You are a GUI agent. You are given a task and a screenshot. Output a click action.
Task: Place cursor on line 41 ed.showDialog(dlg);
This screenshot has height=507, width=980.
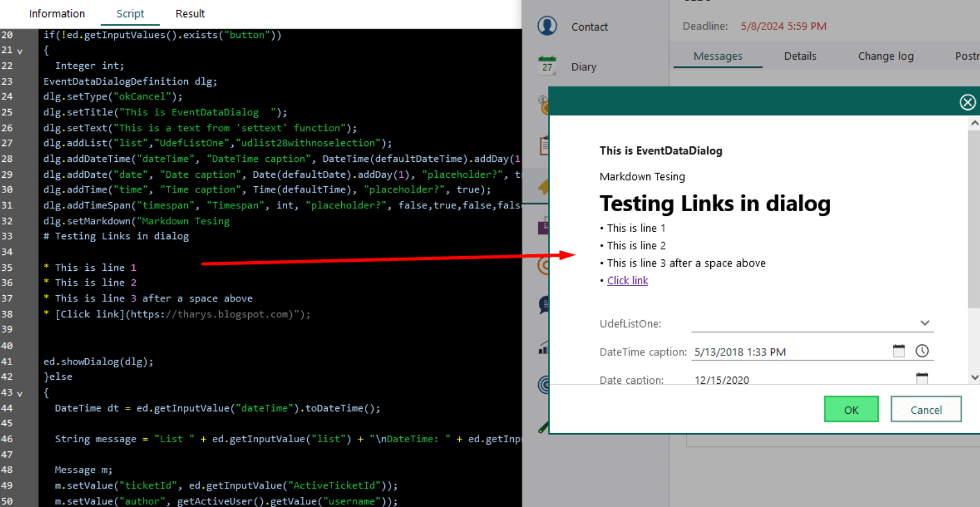(98, 361)
